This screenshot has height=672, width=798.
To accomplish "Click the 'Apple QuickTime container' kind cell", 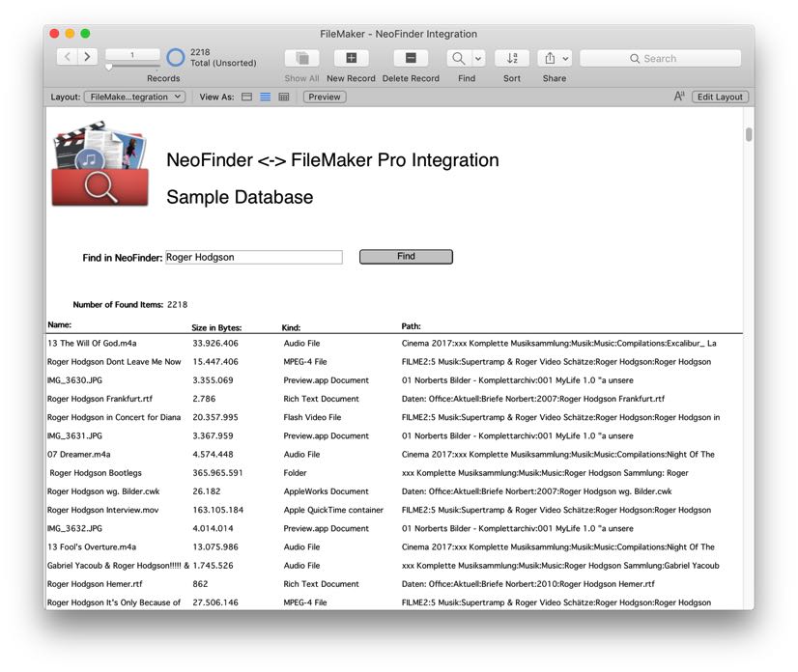I will [x=333, y=510].
